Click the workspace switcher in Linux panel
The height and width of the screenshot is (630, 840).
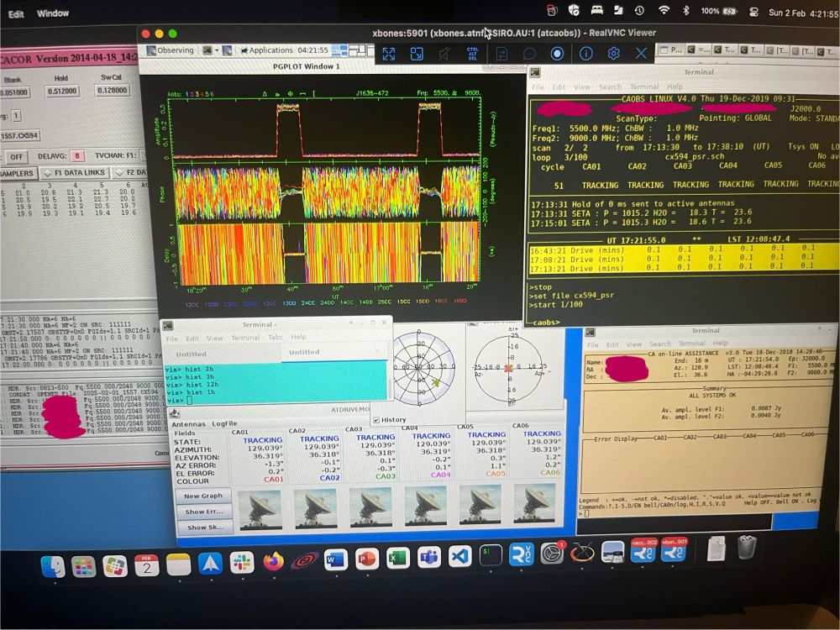coord(351,51)
